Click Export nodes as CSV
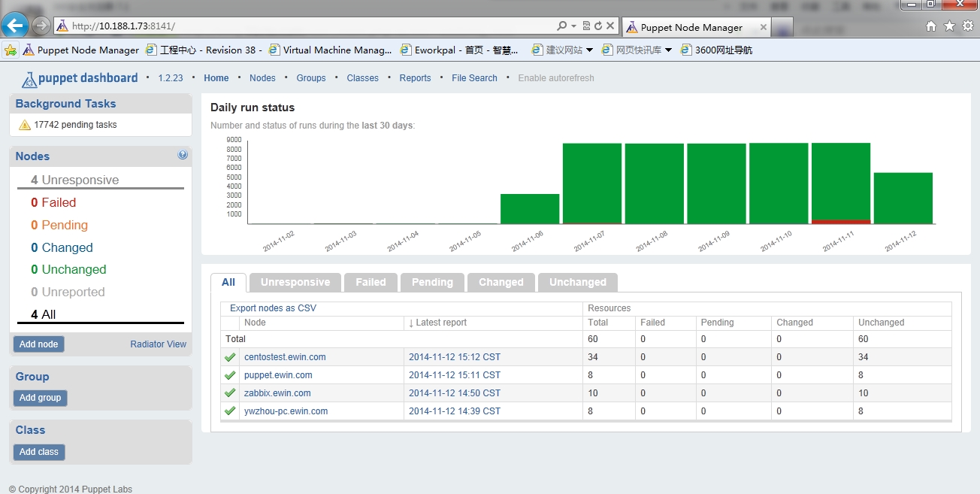980x494 pixels. [x=273, y=308]
